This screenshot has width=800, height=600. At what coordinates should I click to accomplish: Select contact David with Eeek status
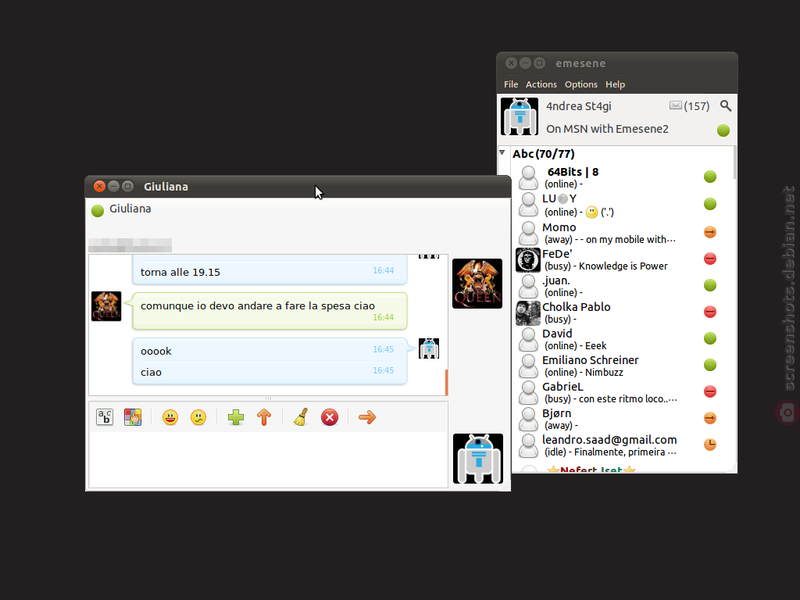pyautogui.click(x=617, y=339)
